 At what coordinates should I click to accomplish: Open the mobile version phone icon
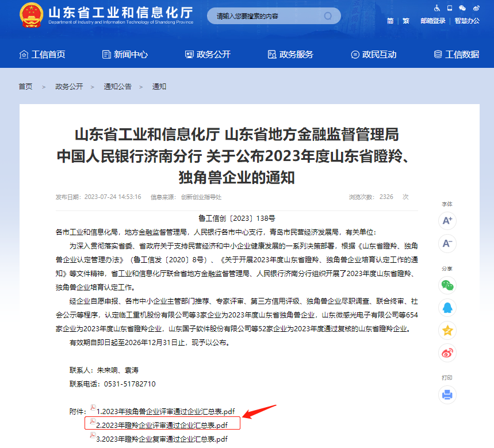point(450,8)
